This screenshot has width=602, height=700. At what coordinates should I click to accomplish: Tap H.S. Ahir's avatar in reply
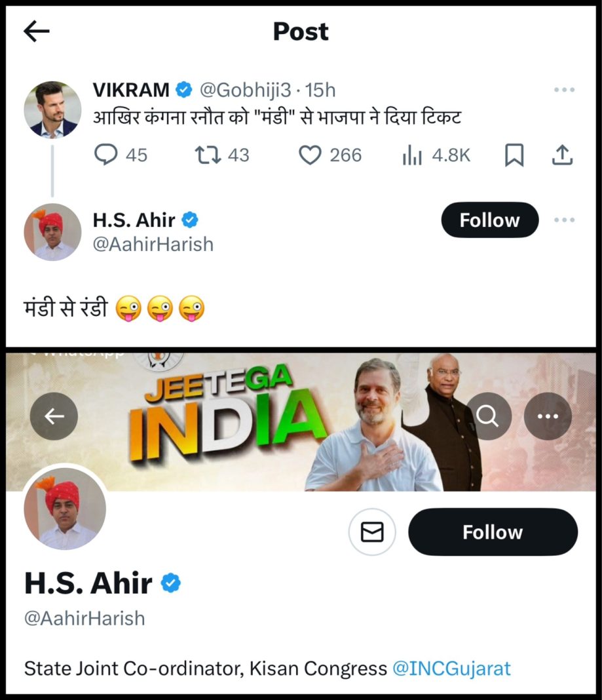click(x=52, y=232)
